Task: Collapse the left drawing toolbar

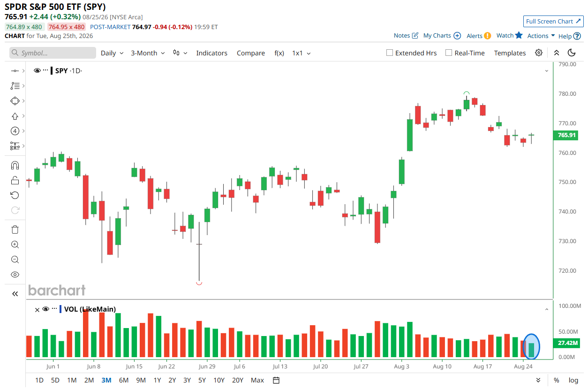Action: pos(15,294)
